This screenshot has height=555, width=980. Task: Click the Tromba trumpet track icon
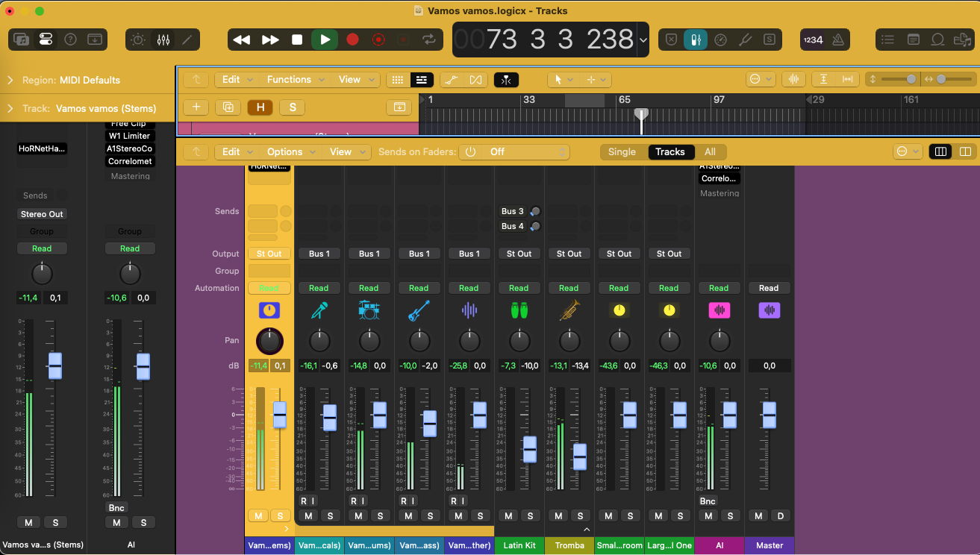(x=569, y=310)
